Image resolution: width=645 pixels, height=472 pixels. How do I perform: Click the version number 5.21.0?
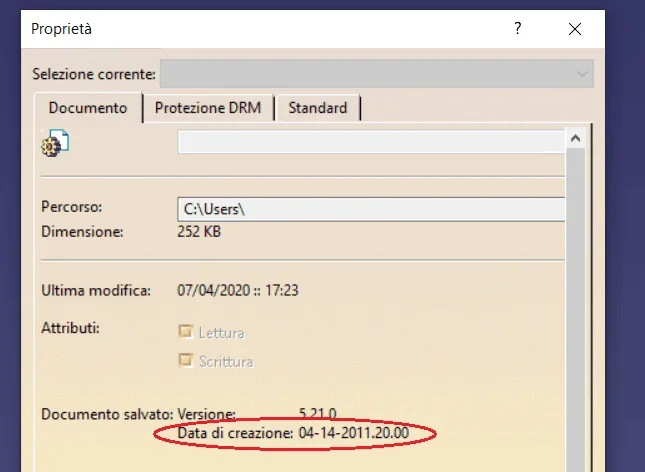click(320, 413)
